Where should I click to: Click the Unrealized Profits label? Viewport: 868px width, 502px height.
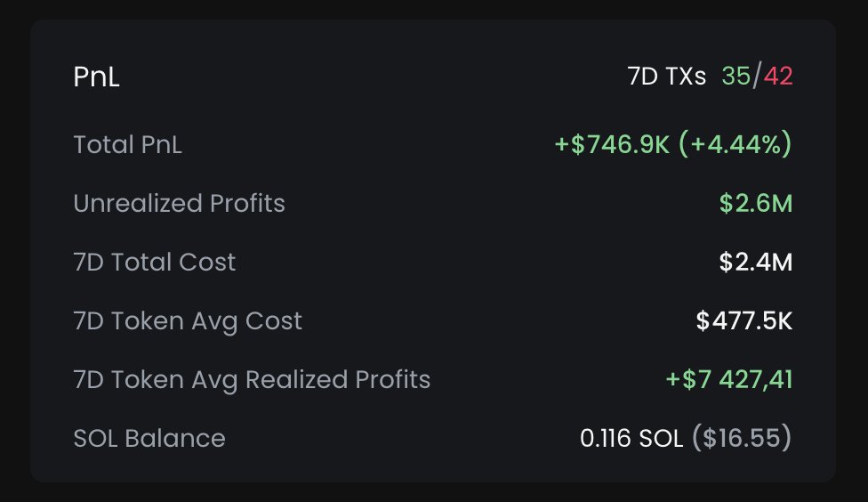coord(179,203)
